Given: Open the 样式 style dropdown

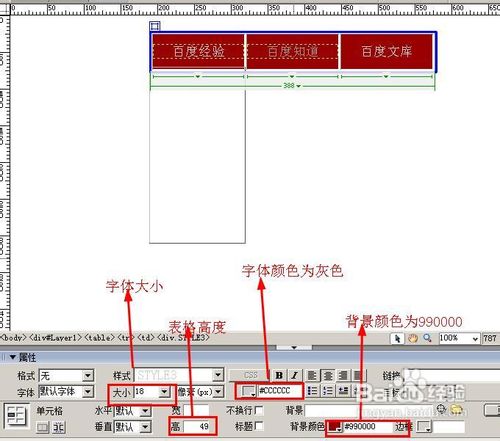Looking at the screenshot, I should [218, 375].
